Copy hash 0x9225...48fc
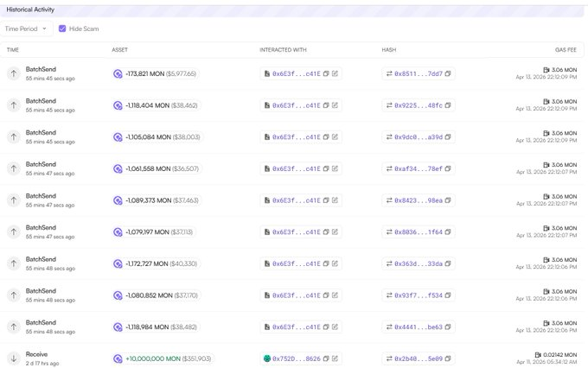 pos(448,105)
